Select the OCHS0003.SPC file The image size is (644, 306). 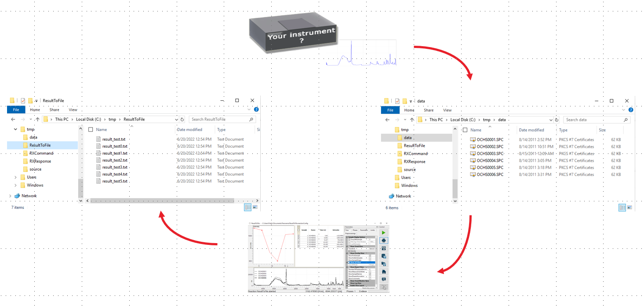(490, 153)
